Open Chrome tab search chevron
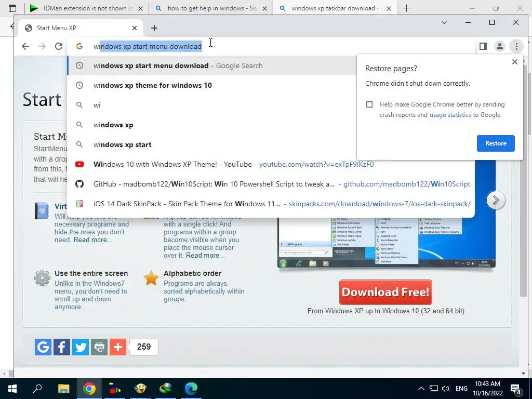Screen dimensions: 532x399 pos(444,22)
